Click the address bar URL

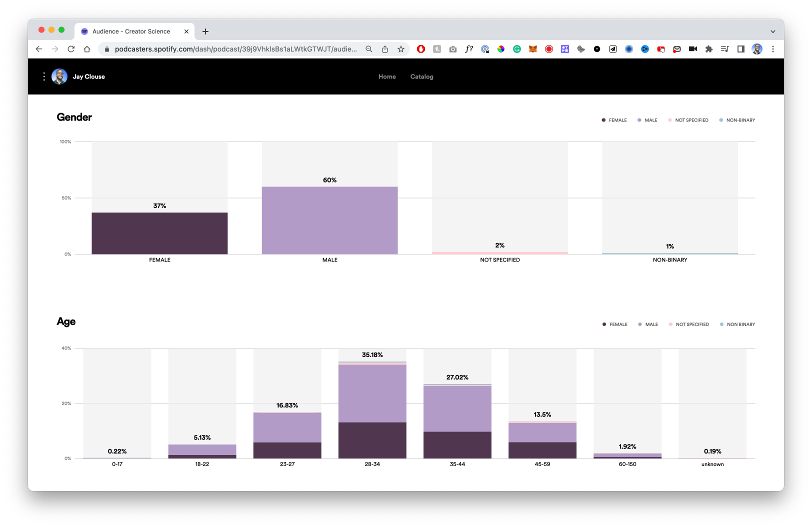[x=235, y=49]
